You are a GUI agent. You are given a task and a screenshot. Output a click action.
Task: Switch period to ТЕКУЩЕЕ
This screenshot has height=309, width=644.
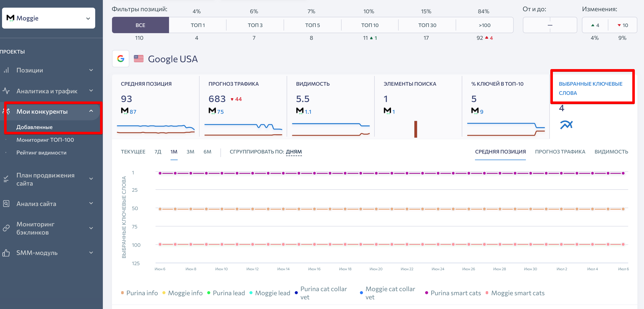[x=133, y=152]
